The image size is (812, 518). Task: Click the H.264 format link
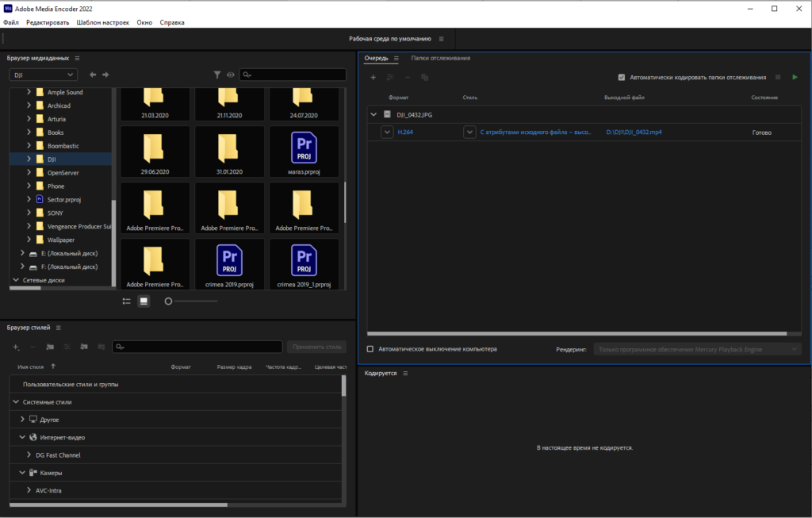405,132
